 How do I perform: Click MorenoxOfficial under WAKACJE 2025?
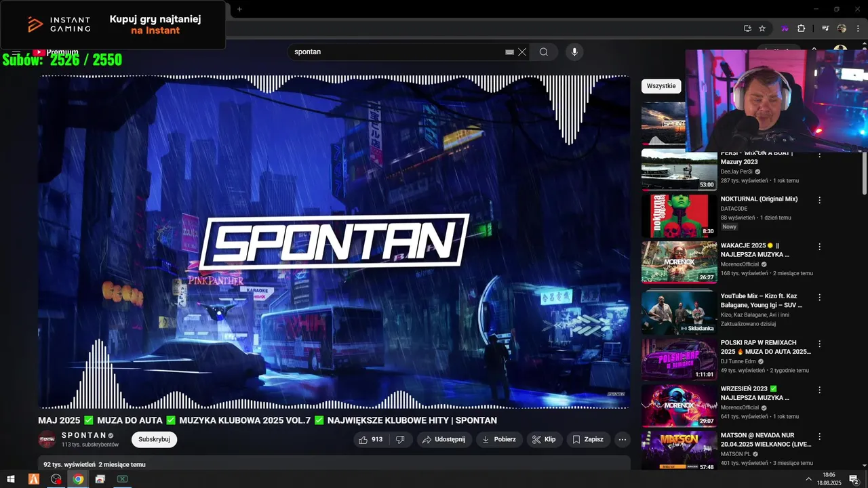741,264
